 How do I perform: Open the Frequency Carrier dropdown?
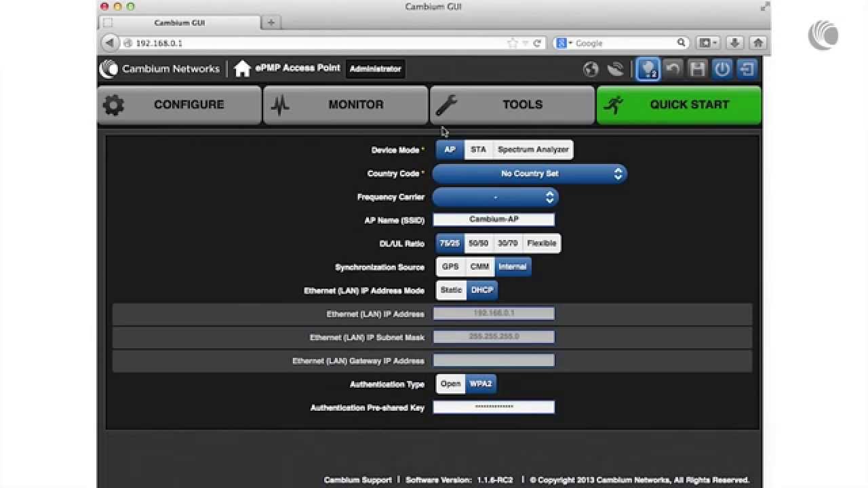[x=495, y=197]
